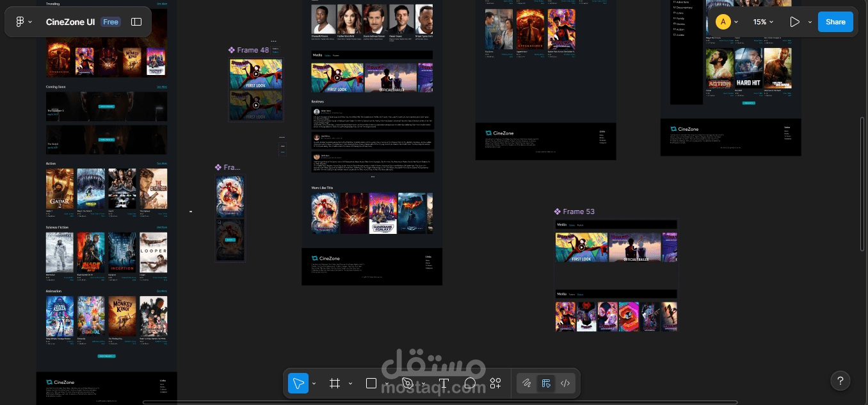Open the user avatar A

click(x=723, y=22)
